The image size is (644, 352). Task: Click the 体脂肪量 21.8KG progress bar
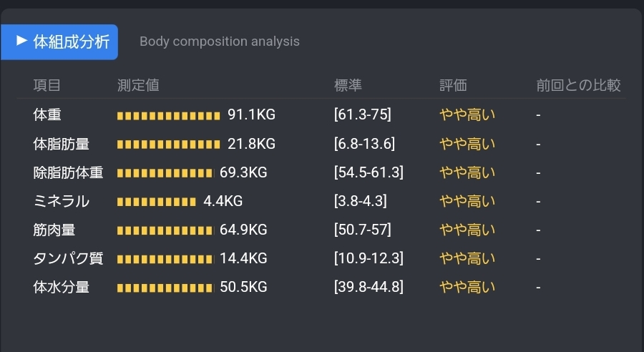(169, 145)
